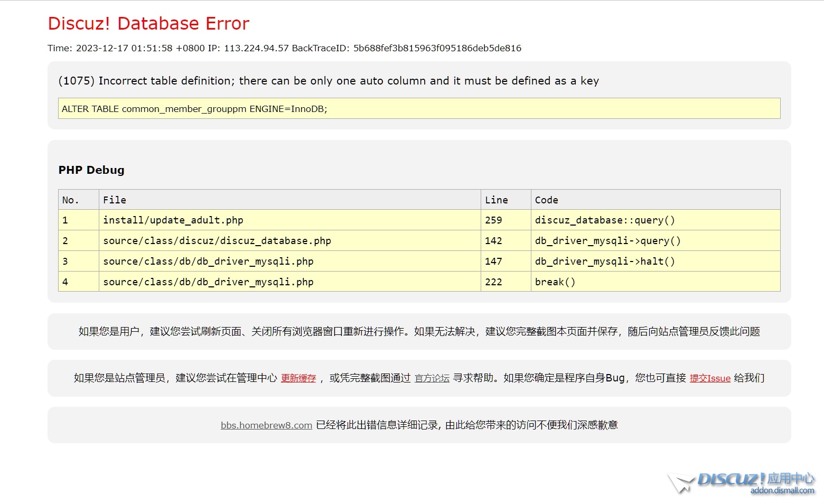Select the install/update_adult.php file cell
The height and width of the screenshot is (504, 824).
pyautogui.click(x=173, y=220)
